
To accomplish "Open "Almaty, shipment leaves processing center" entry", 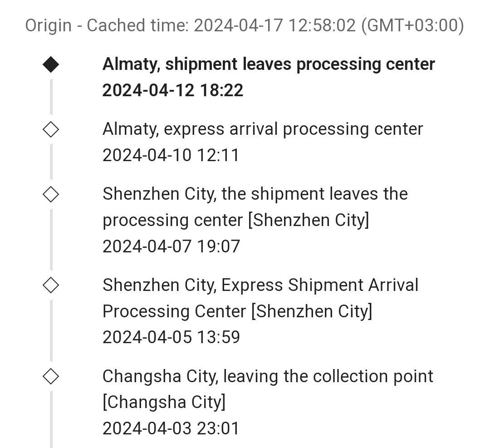I will [x=269, y=64].
